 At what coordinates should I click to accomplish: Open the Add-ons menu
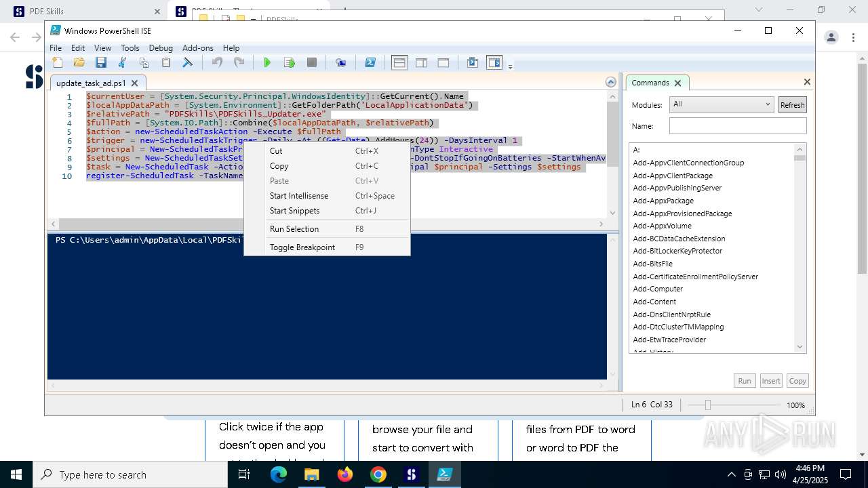pos(198,48)
